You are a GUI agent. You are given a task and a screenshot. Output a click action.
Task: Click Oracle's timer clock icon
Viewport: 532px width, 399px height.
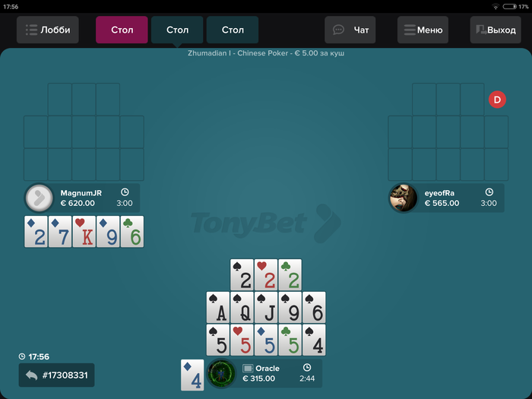coord(307,368)
